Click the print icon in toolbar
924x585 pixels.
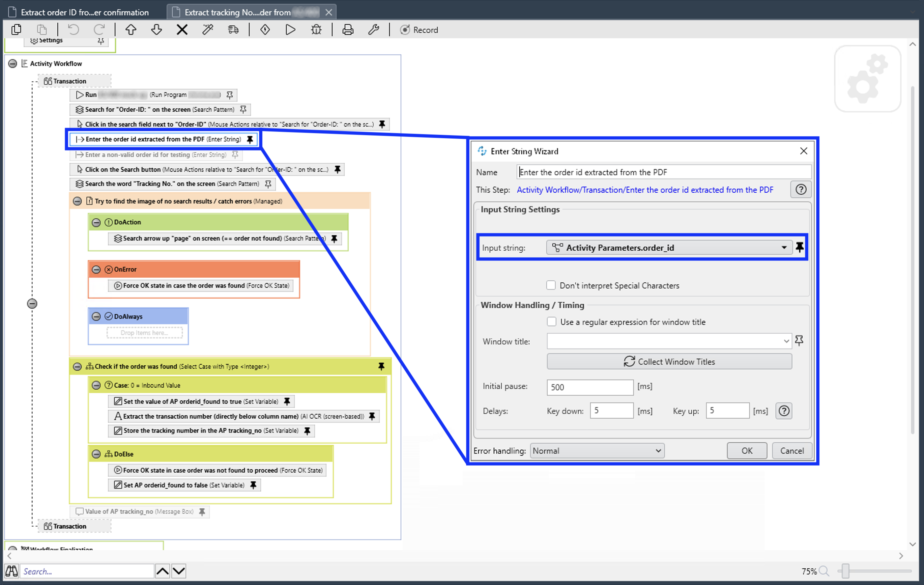click(x=348, y=30)
